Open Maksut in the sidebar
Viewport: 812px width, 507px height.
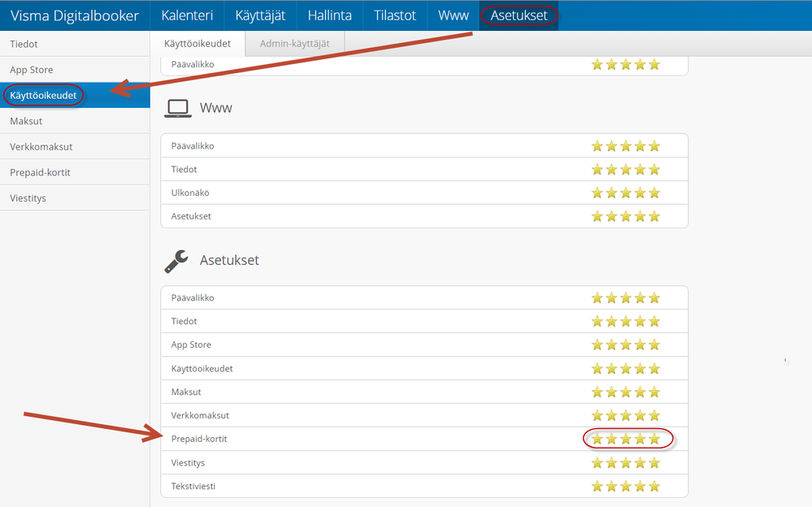[75, 121]
